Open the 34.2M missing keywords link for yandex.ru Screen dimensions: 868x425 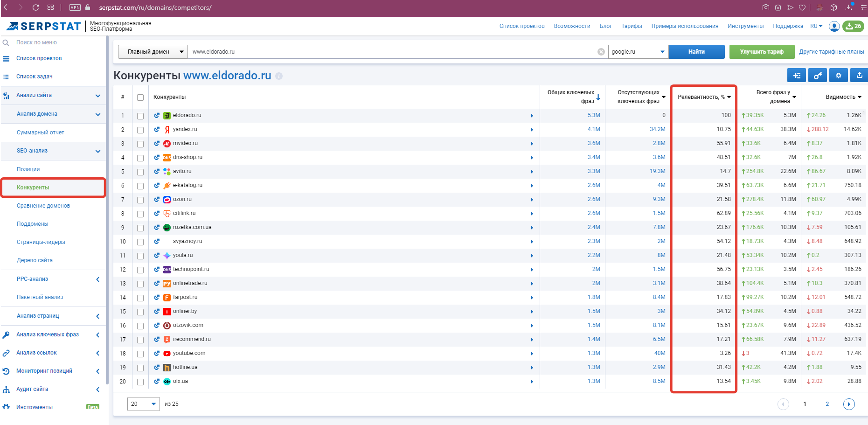coord(658,129)
